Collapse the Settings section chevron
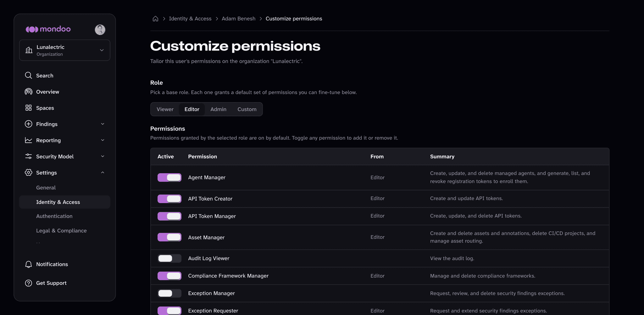The height and width of the screenshot is (315, 644). (x=103, y=173)
